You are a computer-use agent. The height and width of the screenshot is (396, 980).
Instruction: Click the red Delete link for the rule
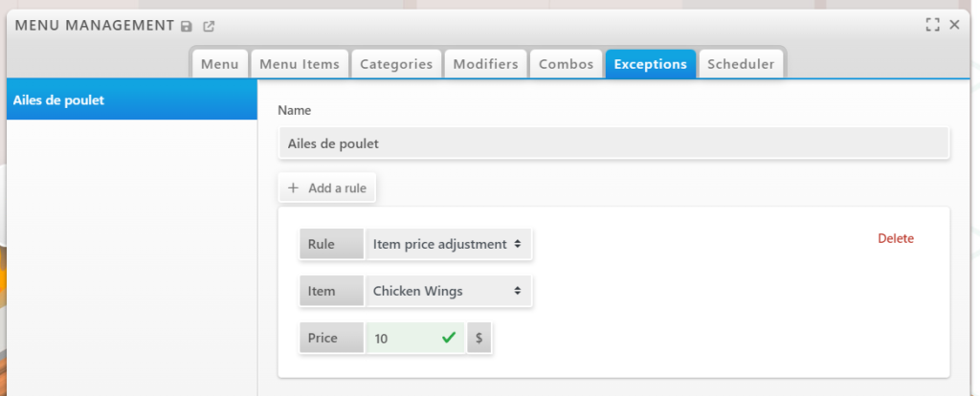[896, 238]
